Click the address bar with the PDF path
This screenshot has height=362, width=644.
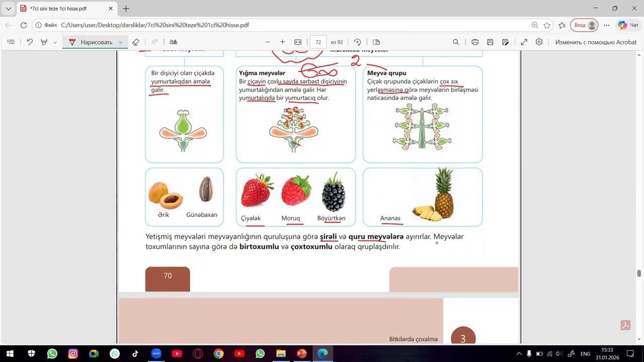(x=282, y=25)
